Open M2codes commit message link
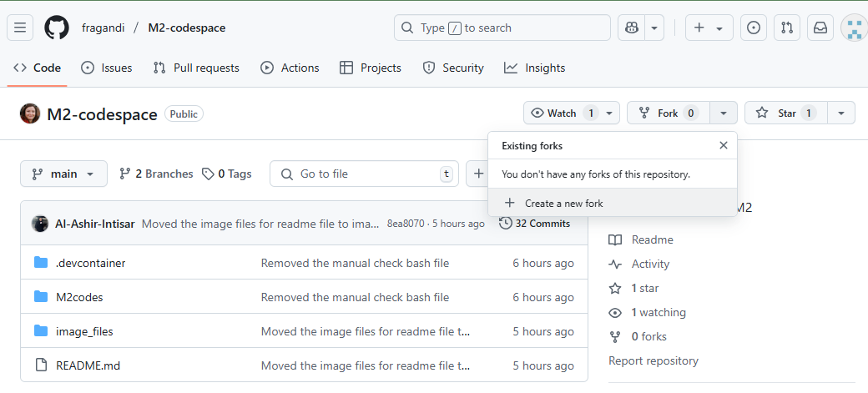 point(355,297)
